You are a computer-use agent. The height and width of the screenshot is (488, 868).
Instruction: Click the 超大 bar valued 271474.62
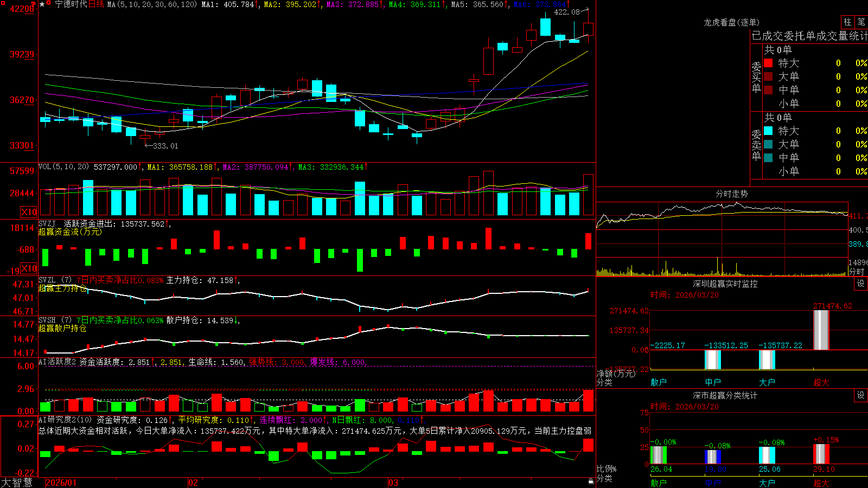click(821, 330)
